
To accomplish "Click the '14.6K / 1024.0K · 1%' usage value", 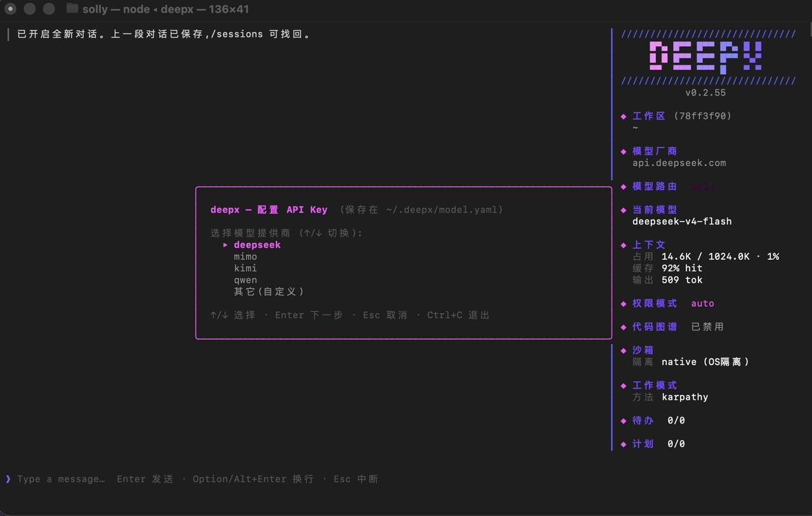I will [720, 257].
